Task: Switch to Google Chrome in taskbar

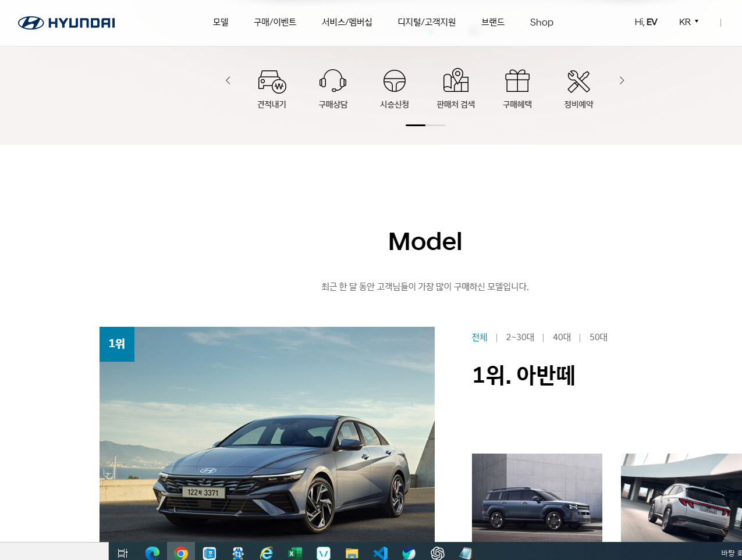Action: [181, 553]
